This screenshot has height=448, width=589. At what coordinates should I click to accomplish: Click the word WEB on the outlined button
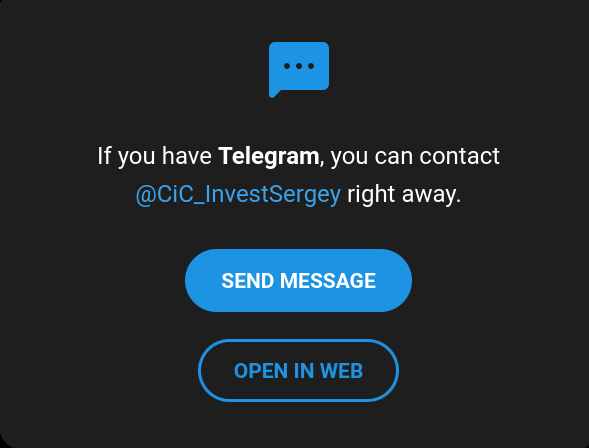(341, 371)
